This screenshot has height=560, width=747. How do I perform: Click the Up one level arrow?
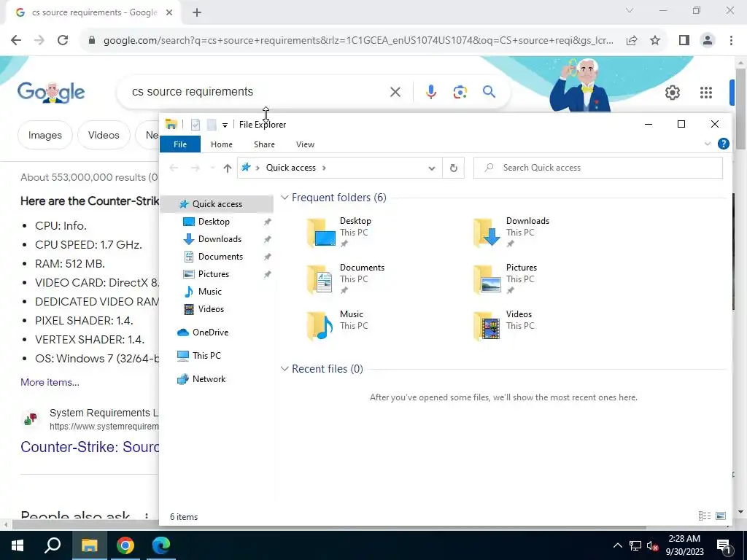pyautogui.click(x=228, y=168)
